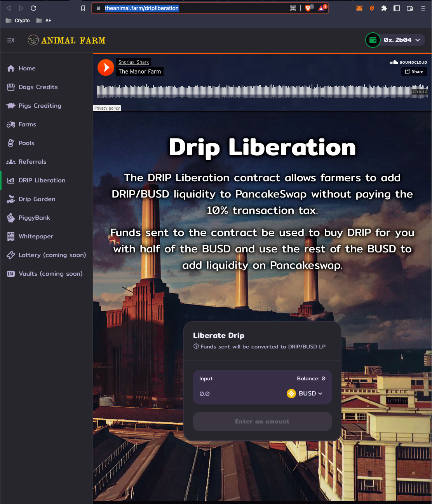Click the Balance: 0 label
Image resolution: width=432 pixels, height=504 pixels.
[x=311, y=378]
